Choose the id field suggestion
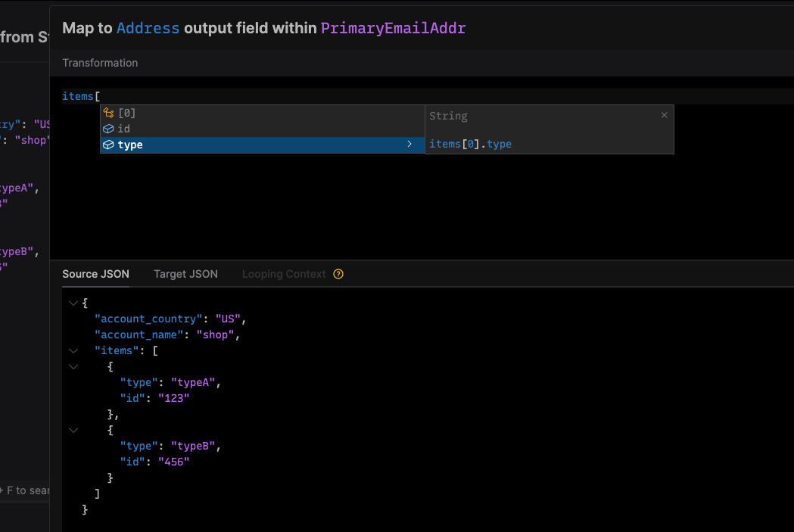The width and height of the screenshot is (794, 532). point(262,129)
